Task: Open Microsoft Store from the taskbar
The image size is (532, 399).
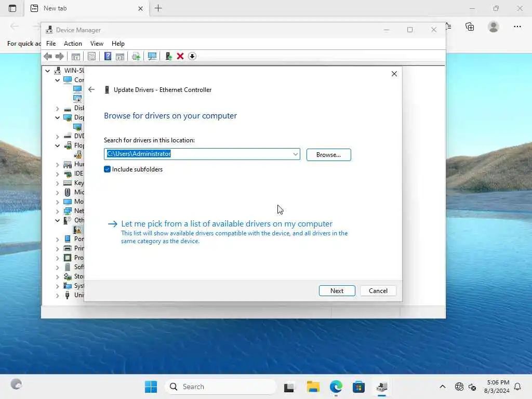Action: click(358, 387)
